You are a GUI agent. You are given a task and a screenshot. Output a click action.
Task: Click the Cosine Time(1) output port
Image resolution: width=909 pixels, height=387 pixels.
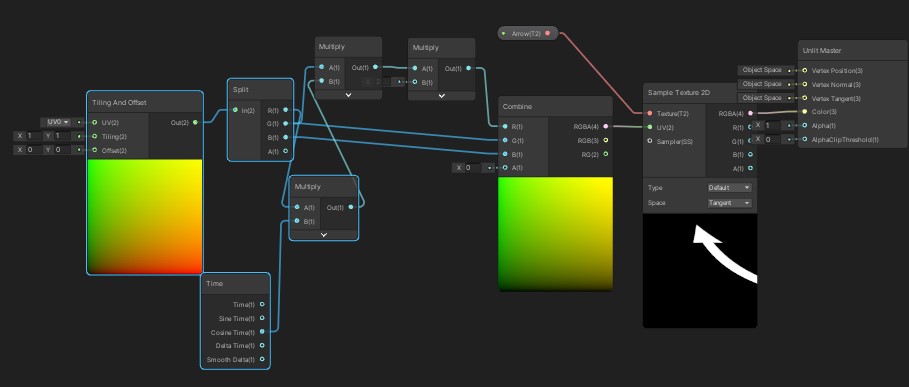262,332
